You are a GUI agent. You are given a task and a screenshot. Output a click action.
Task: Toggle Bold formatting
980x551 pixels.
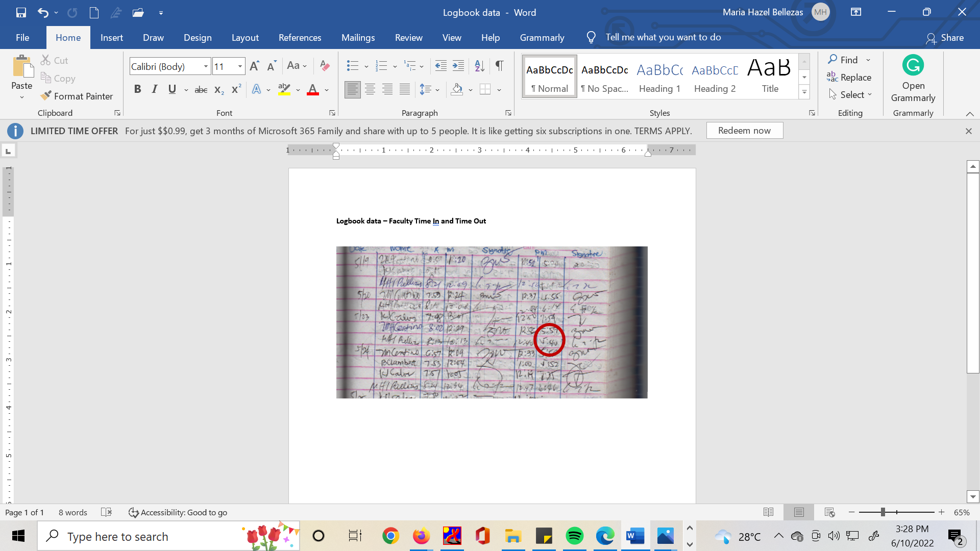pyautogui.click(x=137, y=90)
